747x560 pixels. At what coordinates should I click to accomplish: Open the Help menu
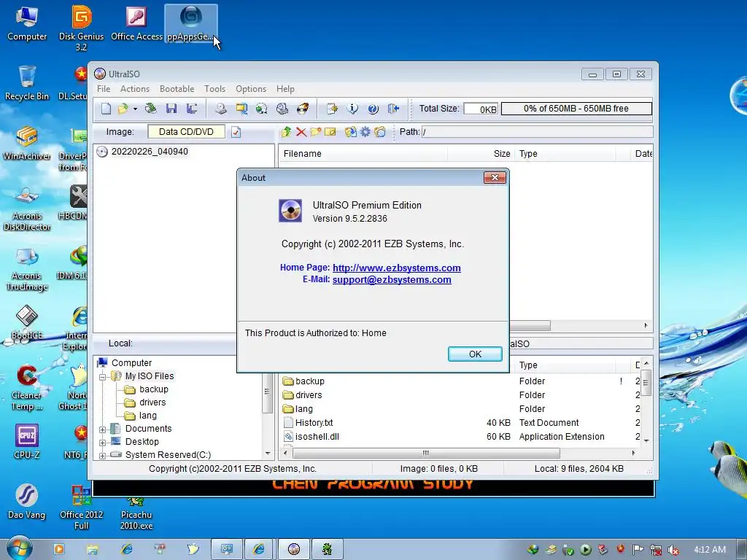[x=285, y=89]
